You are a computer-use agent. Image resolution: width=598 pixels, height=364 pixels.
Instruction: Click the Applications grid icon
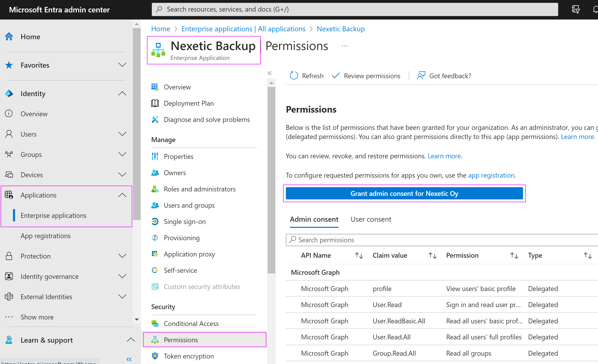pyautogui.click(x=9, y=195)
